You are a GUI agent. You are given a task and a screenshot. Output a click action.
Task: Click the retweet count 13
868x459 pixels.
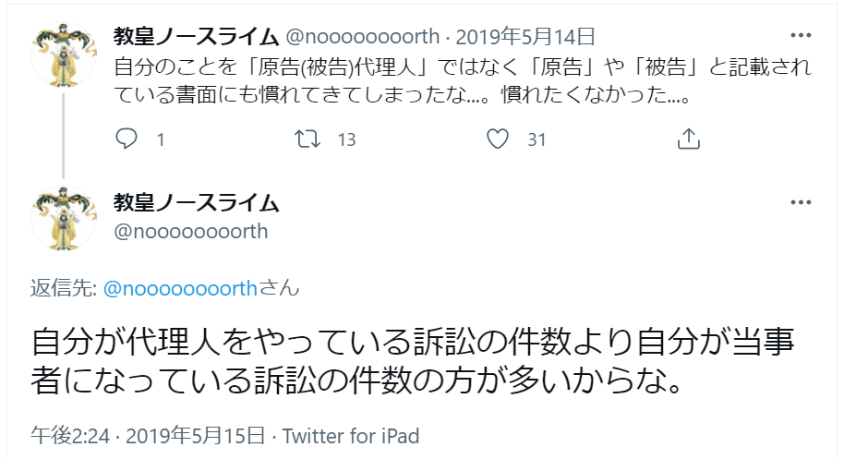(x=346, y=139)
